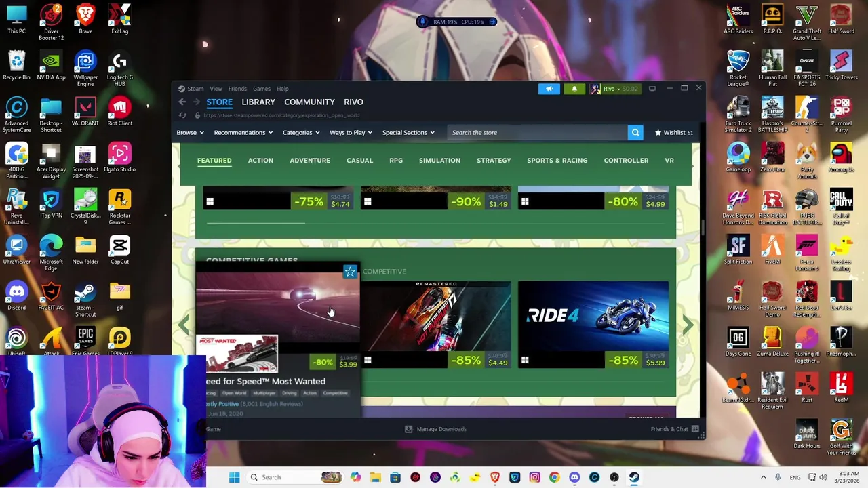Open Recycle Bin on desktop
Screen dimensions: 868x488
pyautogui.click(x=17, y=65)
